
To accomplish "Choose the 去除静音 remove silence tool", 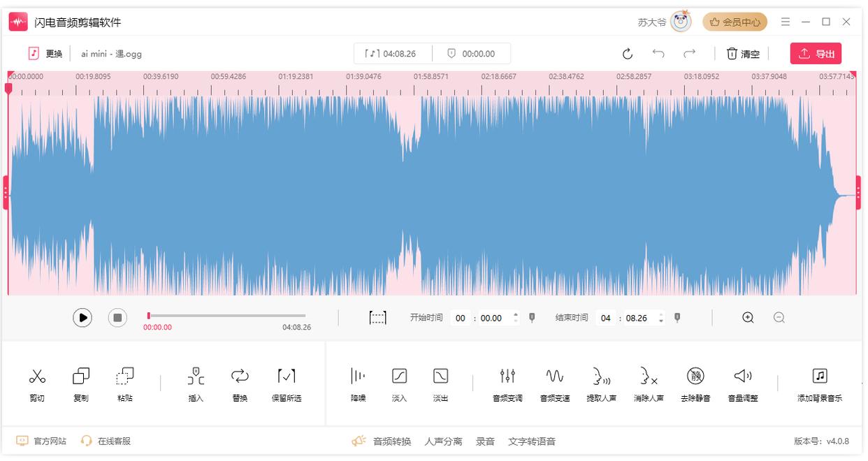I will tap(695, 377).
